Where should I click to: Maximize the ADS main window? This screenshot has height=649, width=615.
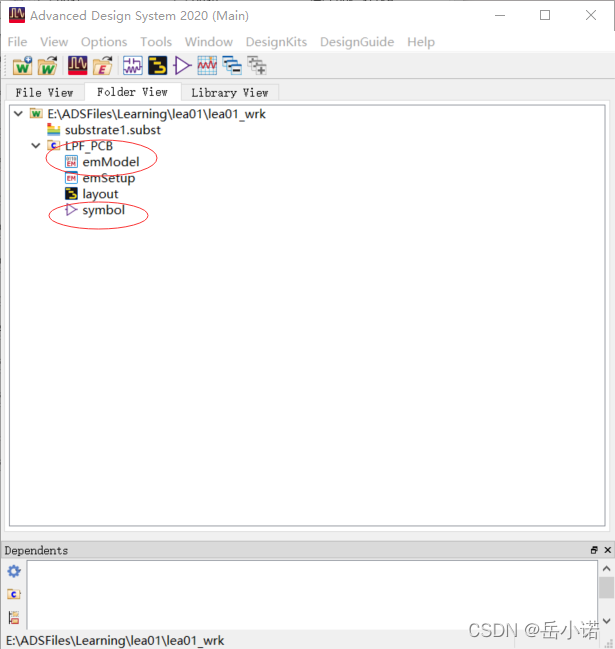click(545, 15)
